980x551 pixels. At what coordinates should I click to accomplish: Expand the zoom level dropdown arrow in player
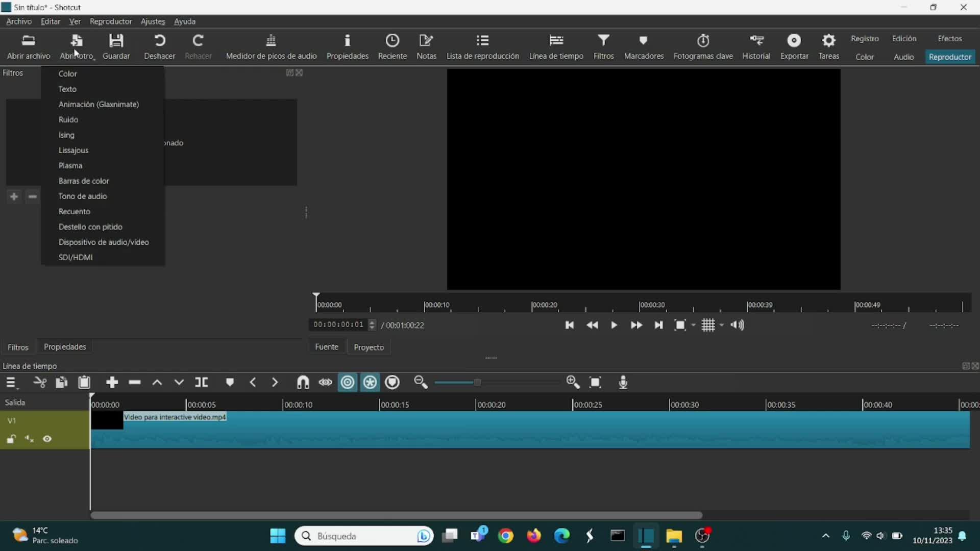click(693, 325)
